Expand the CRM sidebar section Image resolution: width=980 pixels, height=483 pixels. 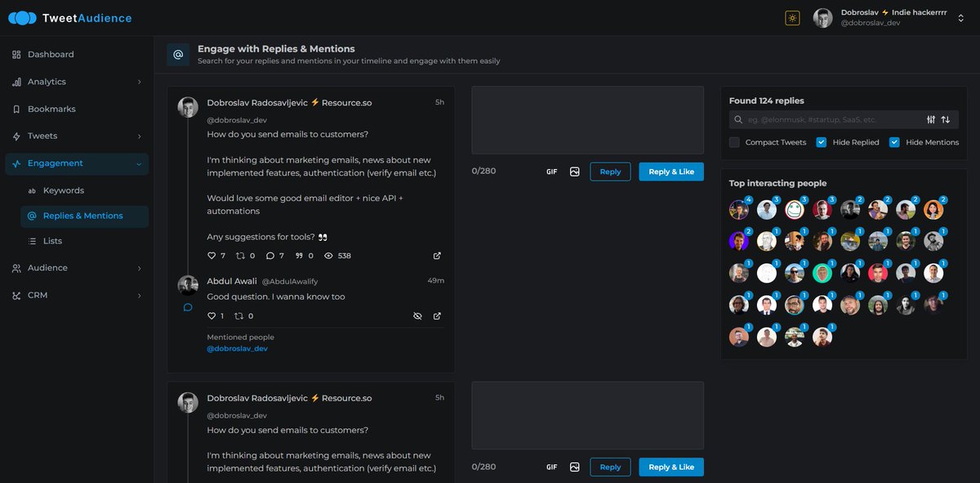pos(77,295)
